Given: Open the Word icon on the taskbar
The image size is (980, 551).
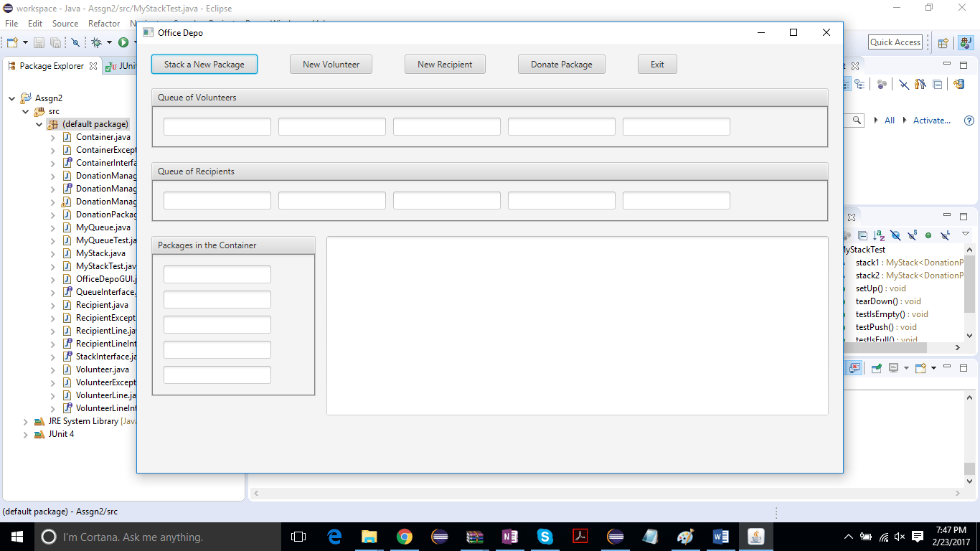Looking at the screenshot, I should coord(720,537).
